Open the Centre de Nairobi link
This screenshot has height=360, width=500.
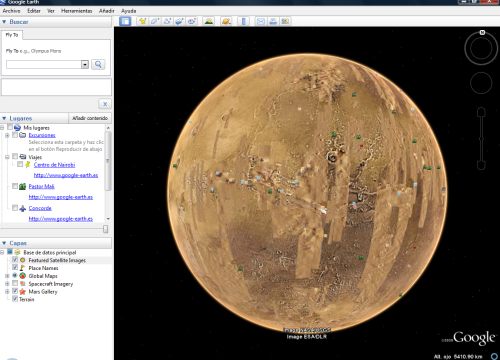pyautogui.click(x=54, y=165)
